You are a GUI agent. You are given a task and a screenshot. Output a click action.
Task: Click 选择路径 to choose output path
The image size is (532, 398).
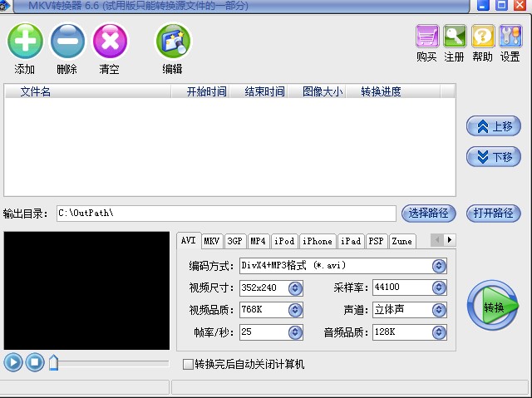(x=429, y=214)
